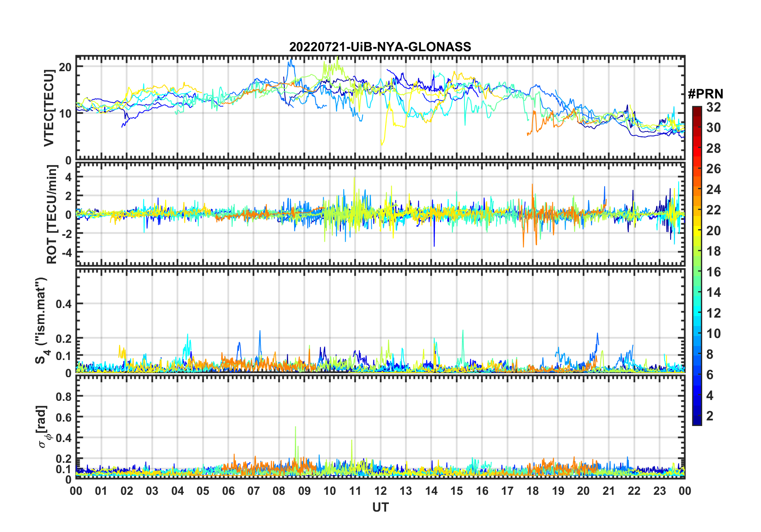This screenshot has height=532, width=761.
Task: Click x-axis hour tick 06
Action: (x=228, y=491)
